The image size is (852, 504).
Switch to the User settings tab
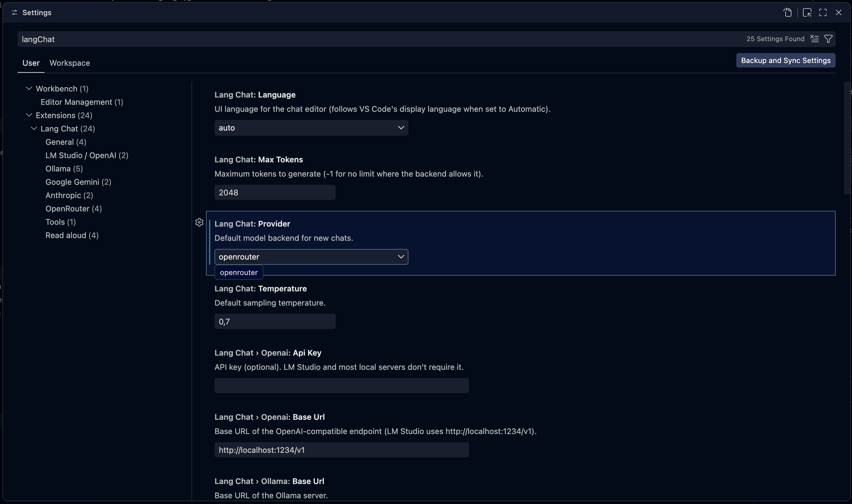click(31, 63)
